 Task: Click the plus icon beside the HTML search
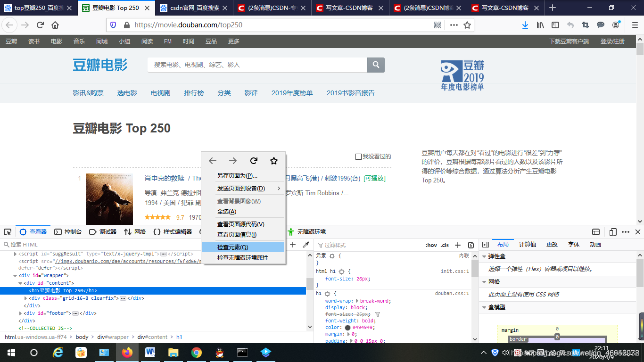[293, 245]
